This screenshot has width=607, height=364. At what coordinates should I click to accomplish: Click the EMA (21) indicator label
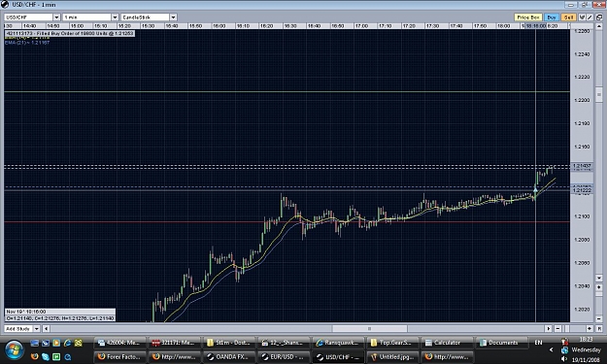[27, 43]
